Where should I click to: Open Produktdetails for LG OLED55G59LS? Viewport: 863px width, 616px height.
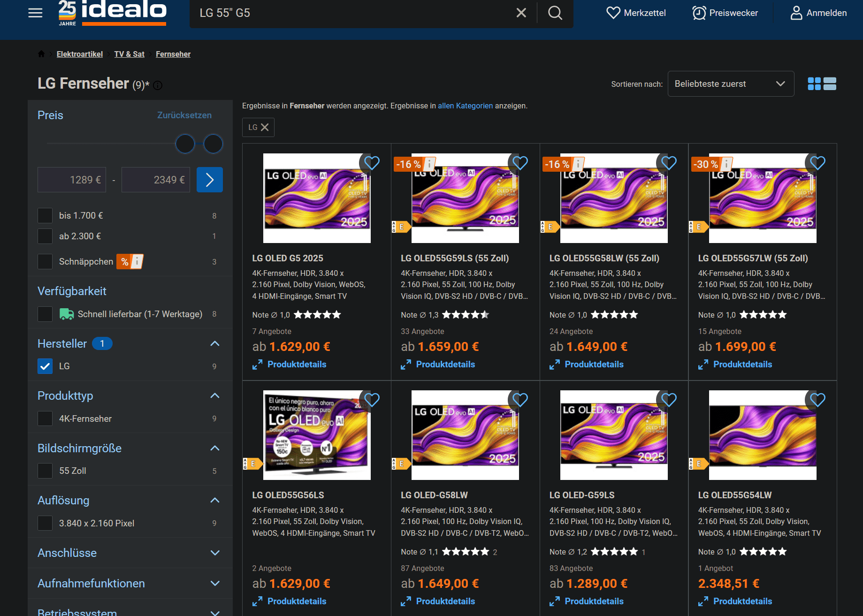point(438,365)
